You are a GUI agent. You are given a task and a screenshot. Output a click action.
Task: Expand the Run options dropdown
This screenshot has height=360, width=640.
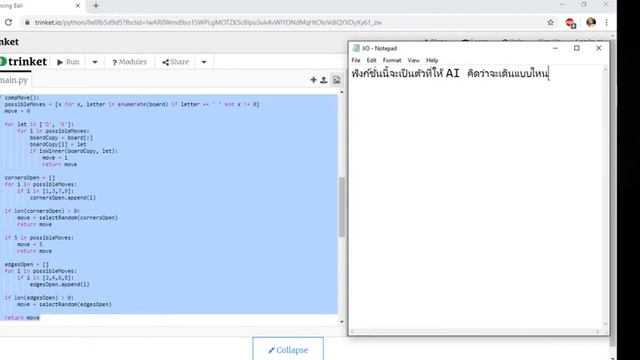point(95,62)
